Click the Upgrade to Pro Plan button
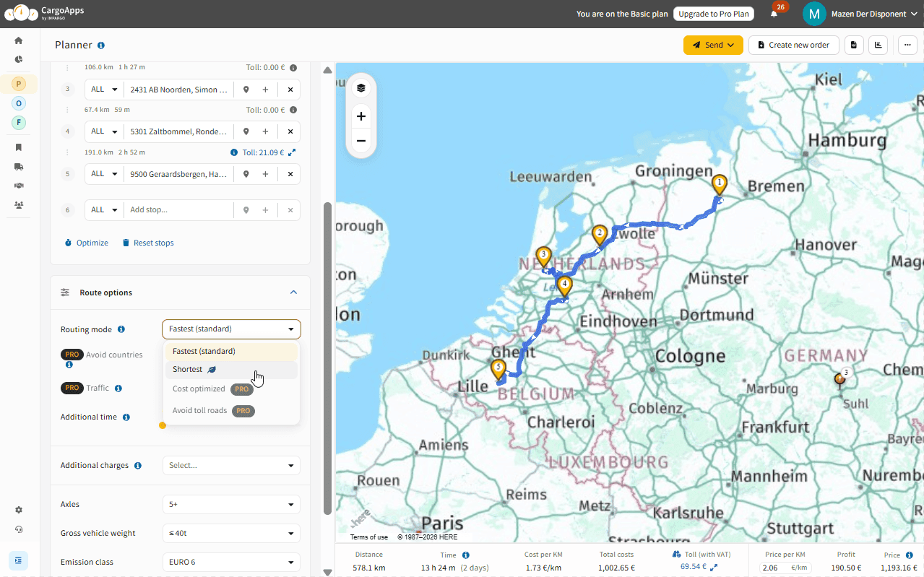The width and height of the screenshot is (924, 577). (x=713, y=13)
